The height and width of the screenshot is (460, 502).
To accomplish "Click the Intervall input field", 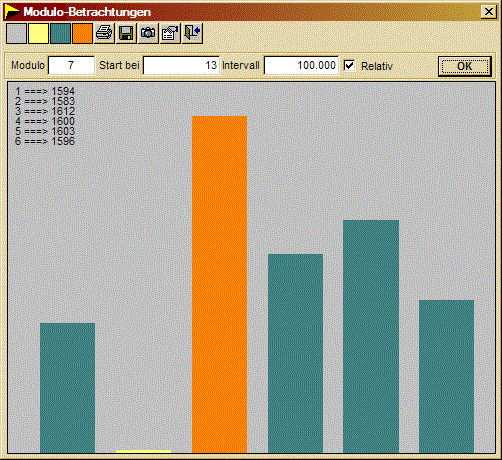I will pos(301,65).
